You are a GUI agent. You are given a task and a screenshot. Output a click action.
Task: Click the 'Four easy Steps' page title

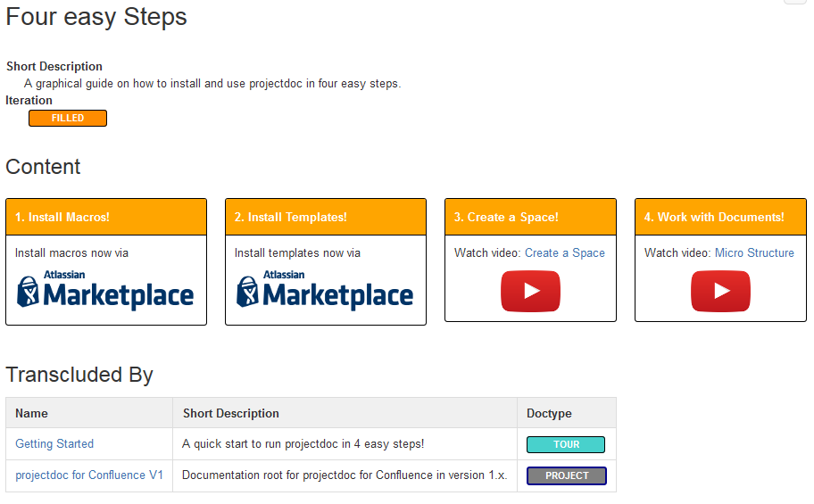click(x=96, y=17)
